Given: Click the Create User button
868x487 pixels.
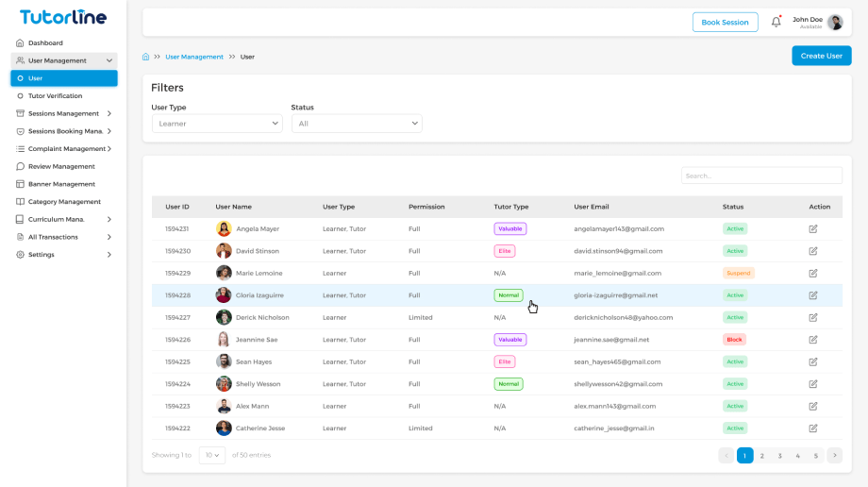Looking at the screenshot, I should pyautogui.click(x=821, y=56).
